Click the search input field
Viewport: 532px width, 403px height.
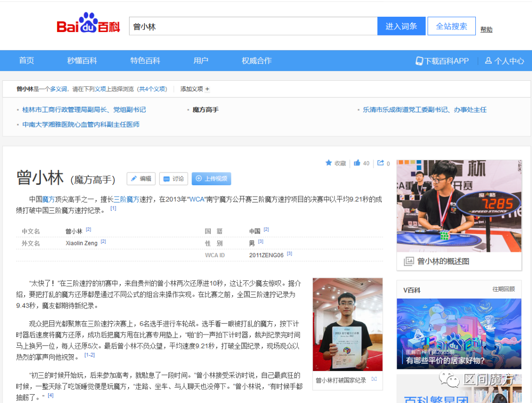(x=253, y=27)
